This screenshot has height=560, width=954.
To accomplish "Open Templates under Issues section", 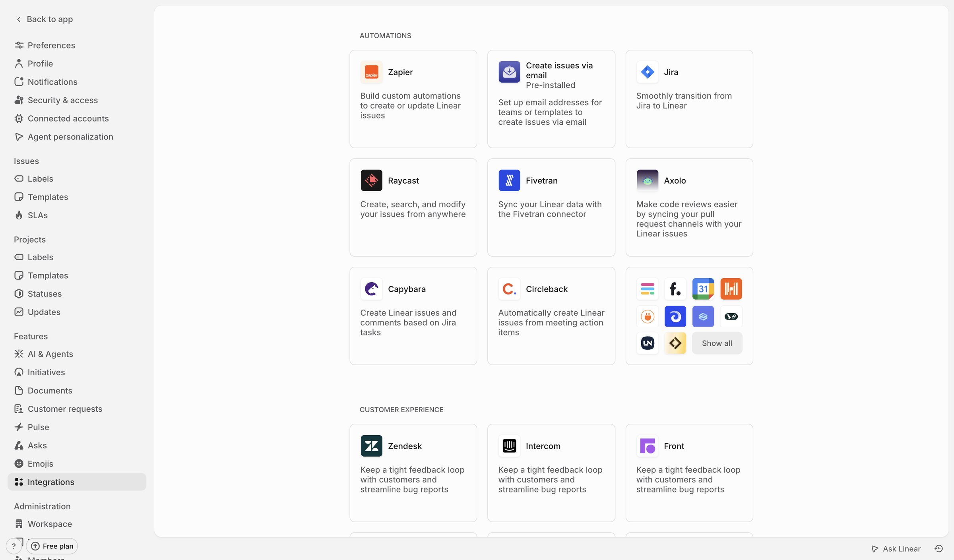I will (77, 197).
